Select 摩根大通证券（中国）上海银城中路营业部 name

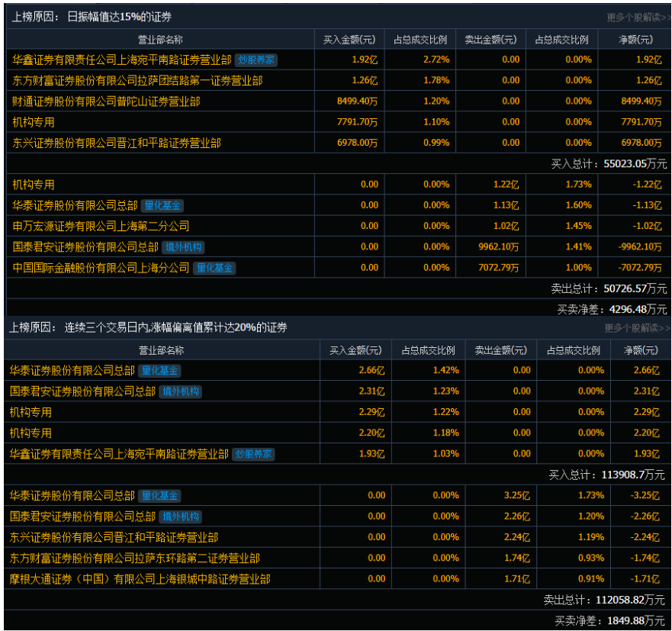140,580
